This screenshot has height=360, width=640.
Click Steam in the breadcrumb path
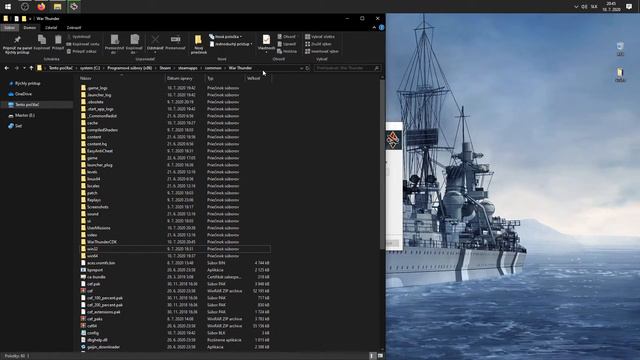(x=165, y=68)
